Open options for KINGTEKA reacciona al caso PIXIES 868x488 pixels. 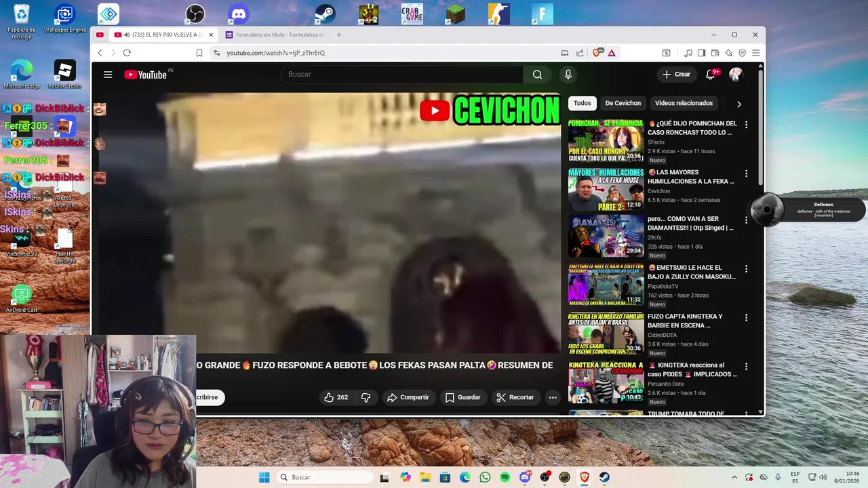point(746,367)
